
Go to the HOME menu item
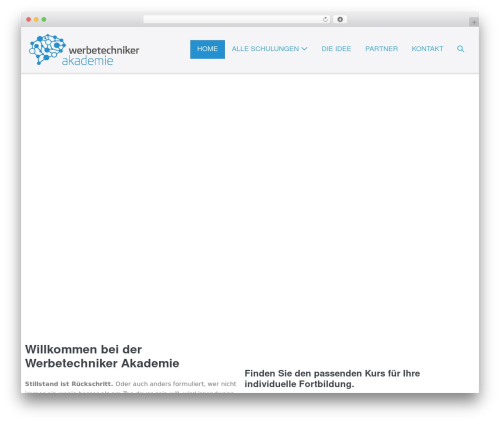pyautogui.click(x=207, y=49)
